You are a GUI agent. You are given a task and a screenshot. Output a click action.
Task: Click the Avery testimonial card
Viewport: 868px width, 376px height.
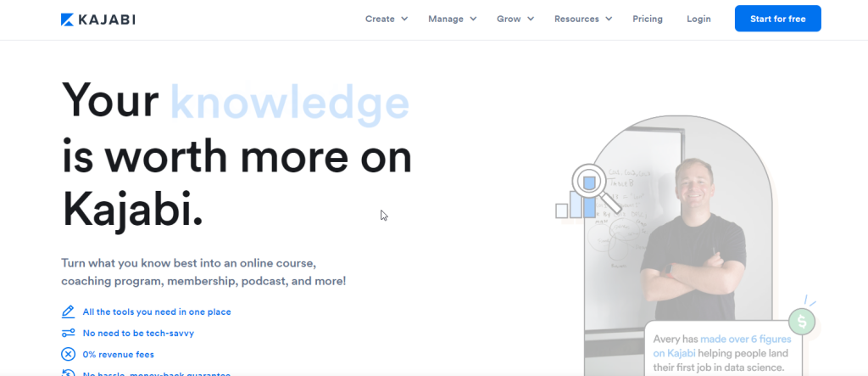click(x=722, y=350)
